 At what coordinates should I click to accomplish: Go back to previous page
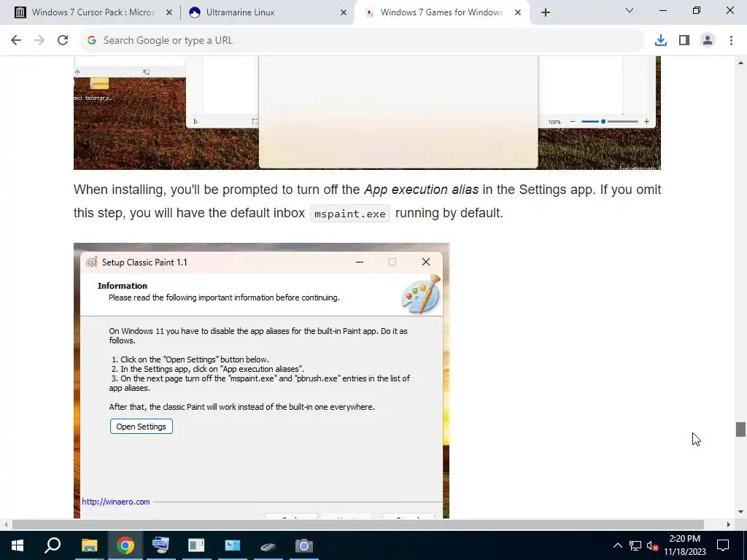point(16,41)
